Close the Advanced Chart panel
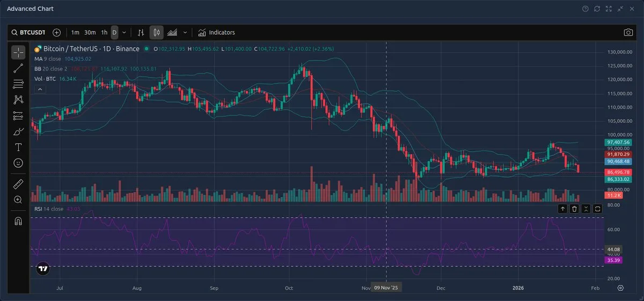 tap(632, 9)
